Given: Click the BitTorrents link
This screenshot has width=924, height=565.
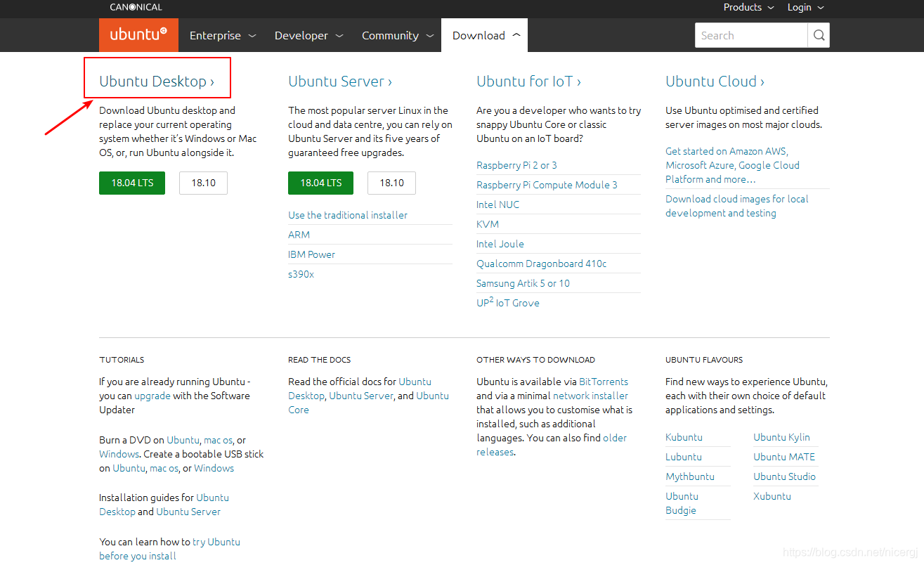Looking at the screenshot, I should [604, 382].
